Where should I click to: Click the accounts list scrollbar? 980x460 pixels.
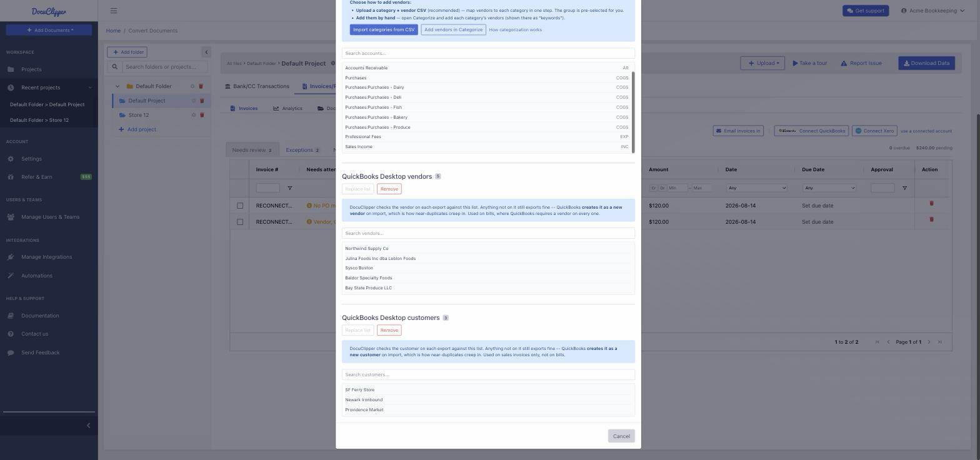(633, 112)
